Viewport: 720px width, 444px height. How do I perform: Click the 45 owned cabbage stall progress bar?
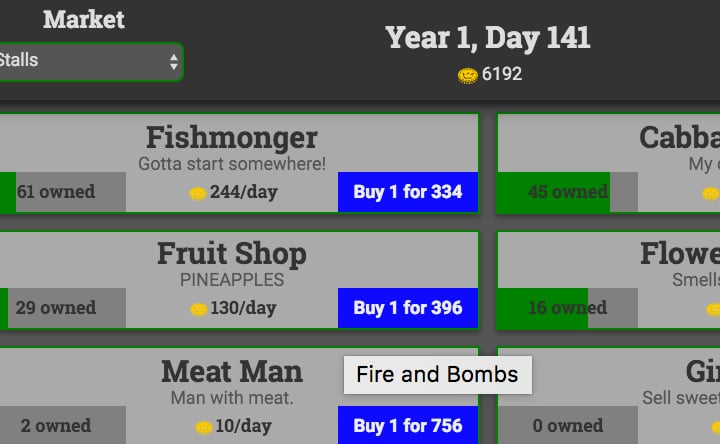[x=567, y=192]
